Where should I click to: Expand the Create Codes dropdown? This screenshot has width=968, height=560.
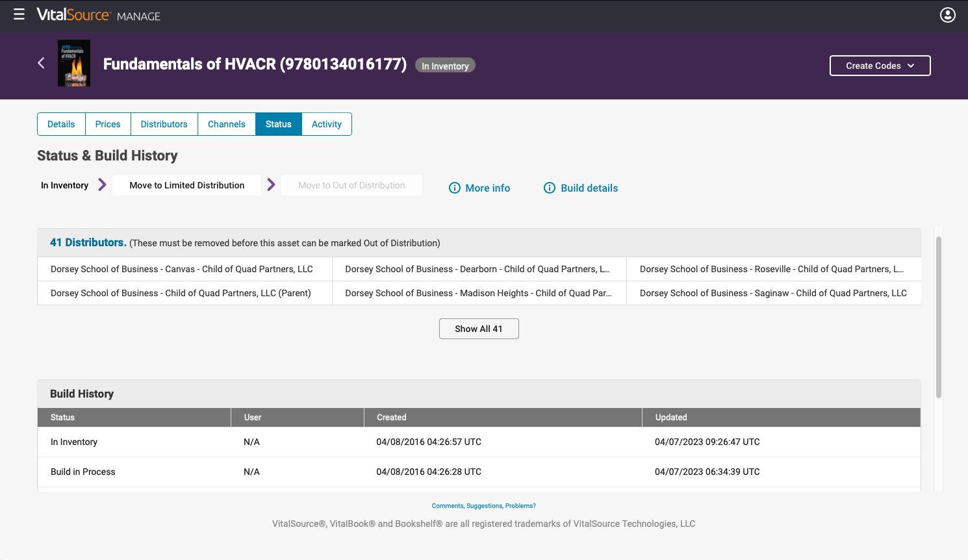pyautogui.click(x=880, y=66)
